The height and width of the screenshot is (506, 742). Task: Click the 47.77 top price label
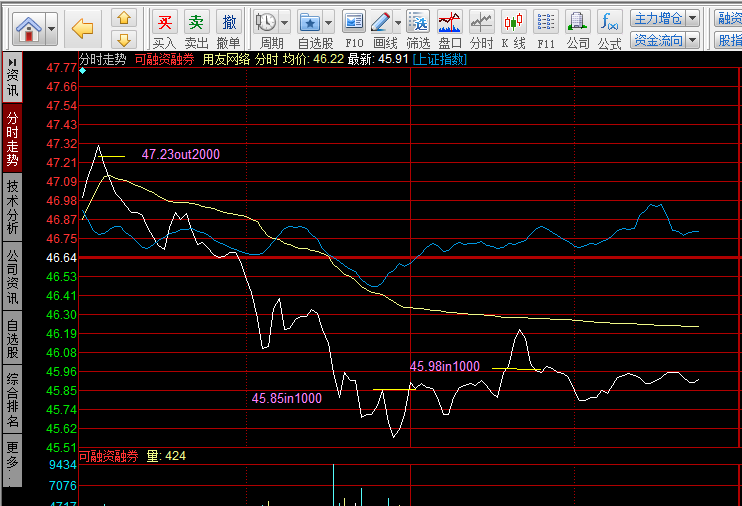pyautogui.click(x=62, y=68)
